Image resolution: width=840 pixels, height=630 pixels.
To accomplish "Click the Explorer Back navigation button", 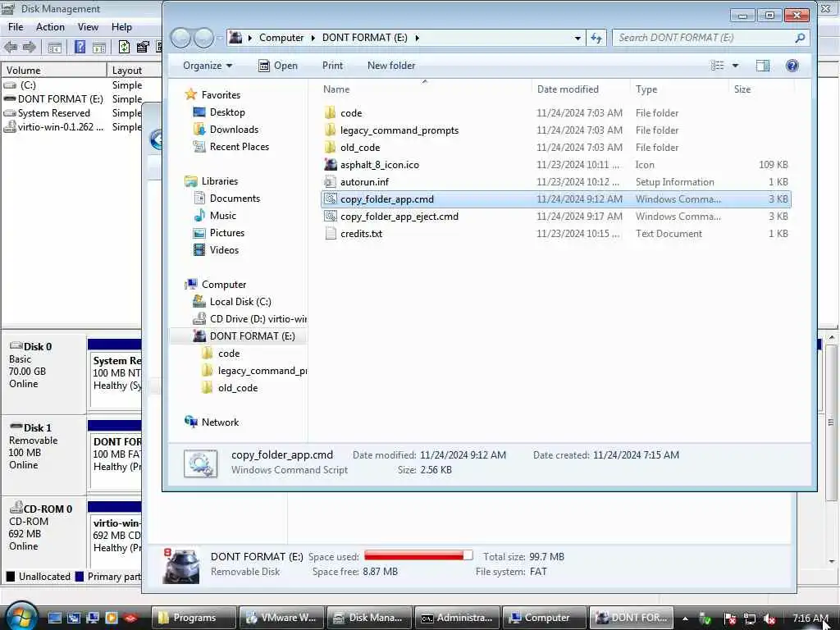I will coord(180,38).
